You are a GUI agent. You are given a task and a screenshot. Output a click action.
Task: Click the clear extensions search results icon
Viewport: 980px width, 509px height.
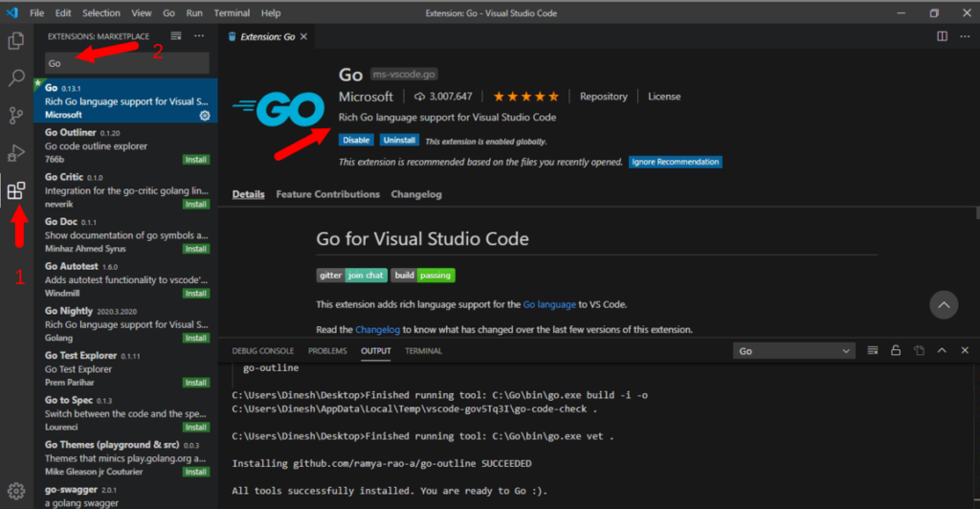[176, 36]
